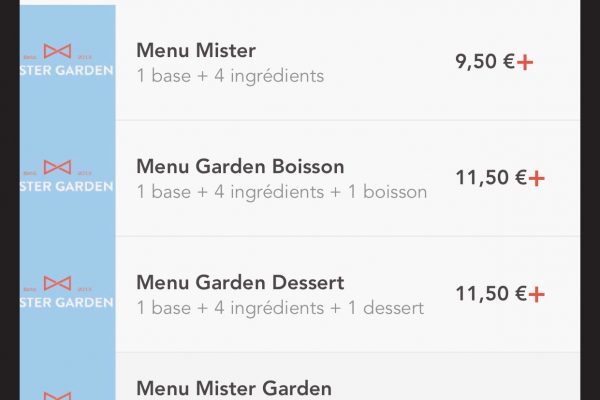Select the 11,50 € price of Menu Garden Boisson
Image resolution: width=600 pixels, height=400 pixels.
(x=491, y=177)
